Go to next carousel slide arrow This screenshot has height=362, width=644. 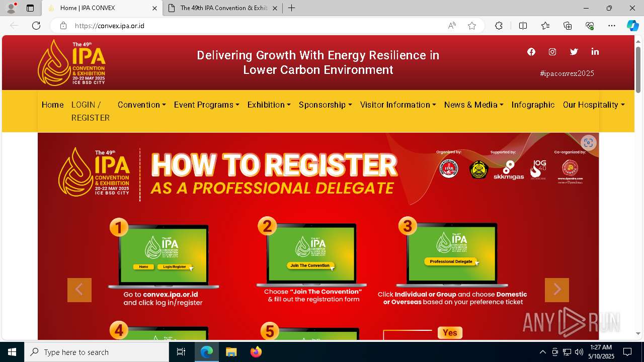click(557, 290)
